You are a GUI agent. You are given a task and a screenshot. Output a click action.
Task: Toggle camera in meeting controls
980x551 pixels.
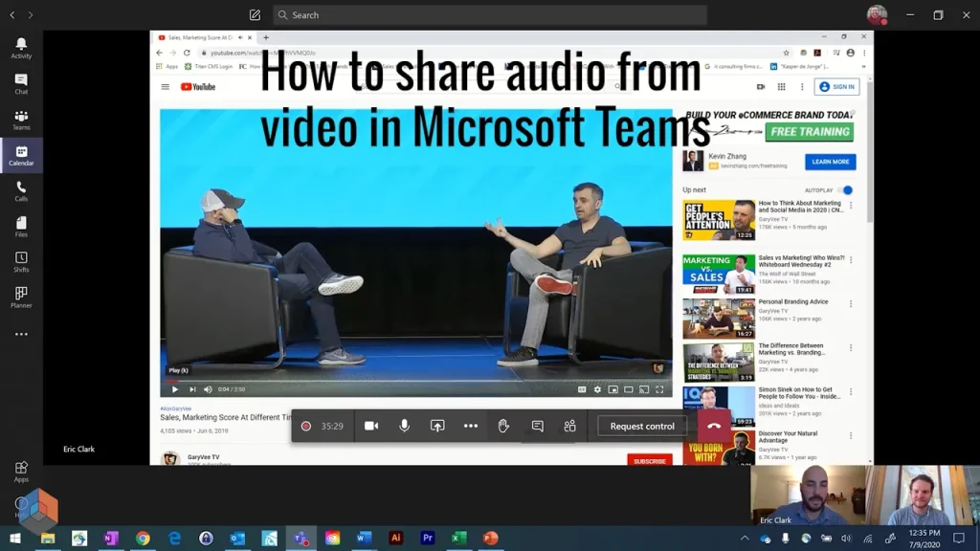point(371,426)
